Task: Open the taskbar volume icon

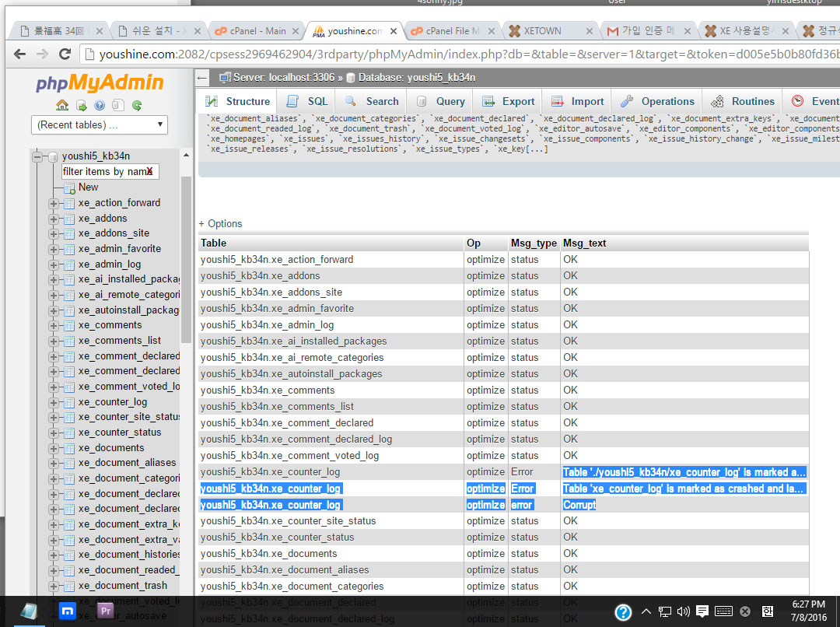Action: [684, 611]
